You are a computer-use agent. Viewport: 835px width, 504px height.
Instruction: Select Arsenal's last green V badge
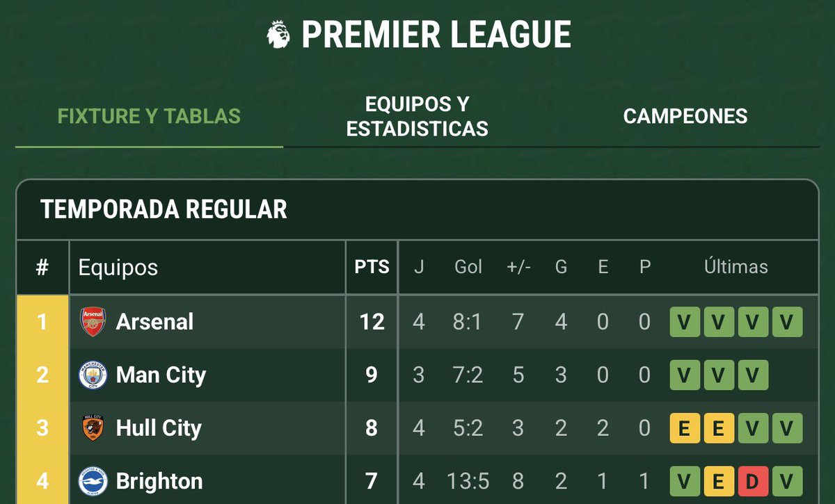(x=786, y=322)
